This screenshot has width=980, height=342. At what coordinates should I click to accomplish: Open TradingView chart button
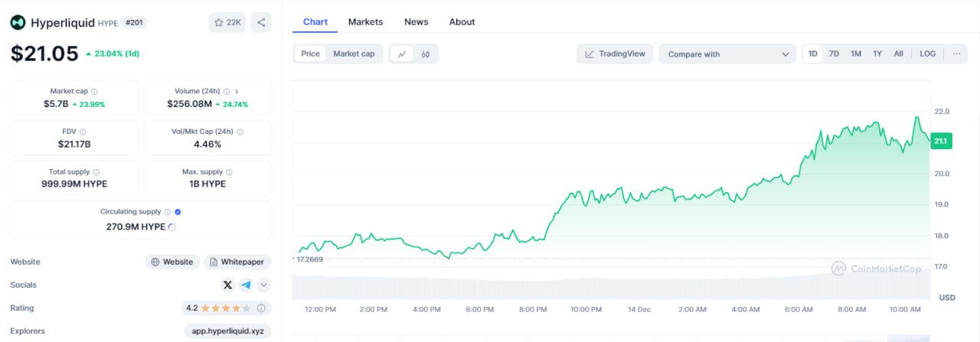pos(615,54)
